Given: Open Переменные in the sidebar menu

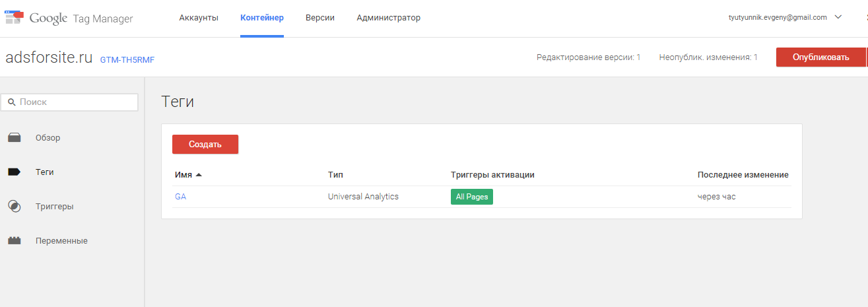Looking at the screenshot, I should (x=61, y=241).
